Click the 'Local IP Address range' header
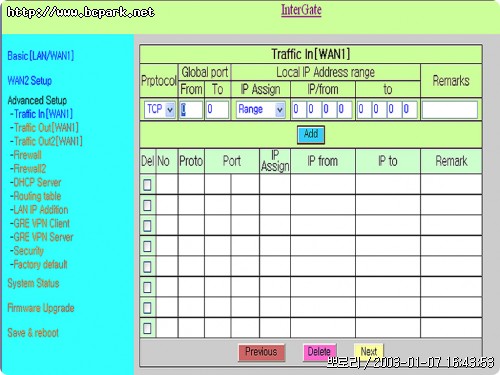500x375 pixels. [325, 72]
